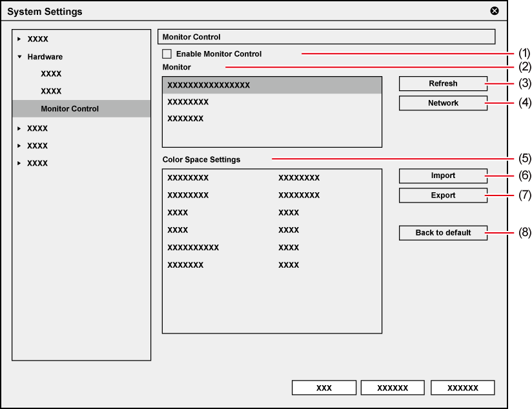Close the System Settings dialog
Image resolution: width=532 pixels, height=409 pixels.
(x=495, y=11)
